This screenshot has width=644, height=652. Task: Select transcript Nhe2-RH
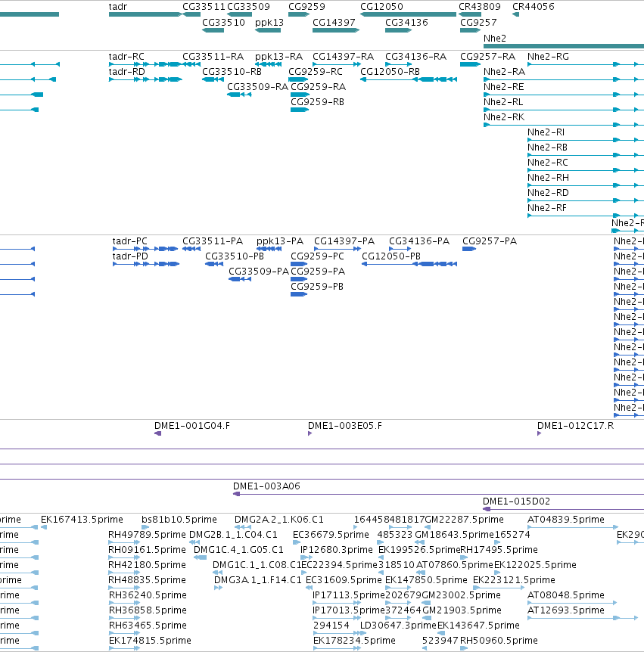point(548,178)
